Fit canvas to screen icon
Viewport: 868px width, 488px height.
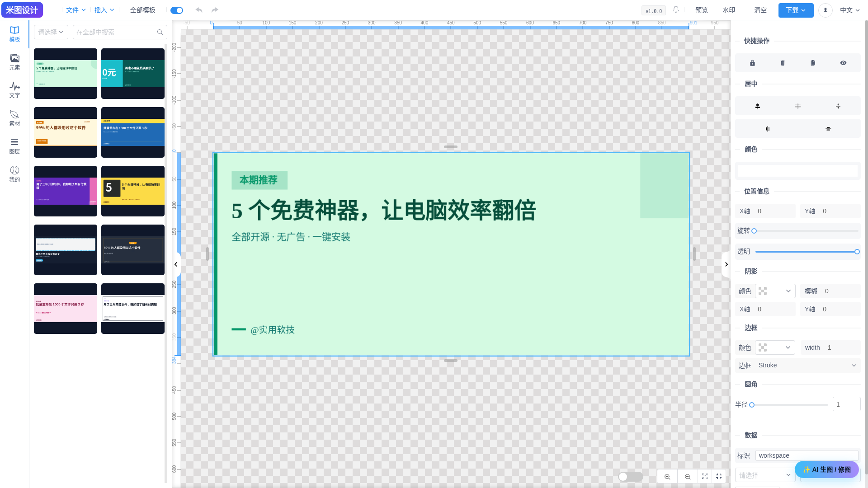pyautogui.click(x=704, y=477)
